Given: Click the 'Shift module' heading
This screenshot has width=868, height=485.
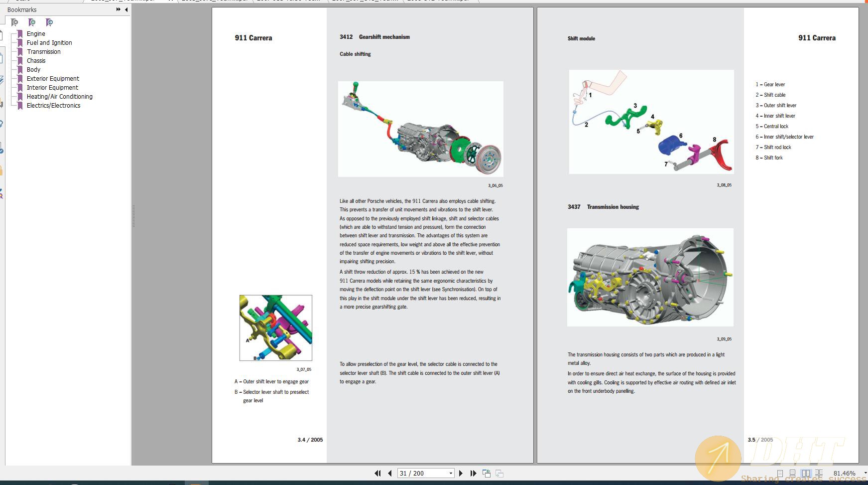Looking at the screenshot, I should pyautogui.click(x=581, y=38).
